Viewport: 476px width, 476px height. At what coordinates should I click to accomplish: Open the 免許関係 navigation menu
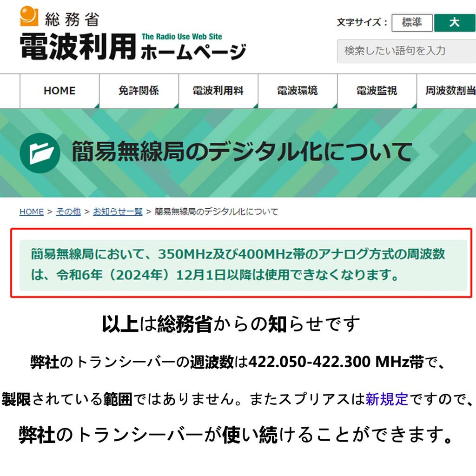click(x=139, y=91)
